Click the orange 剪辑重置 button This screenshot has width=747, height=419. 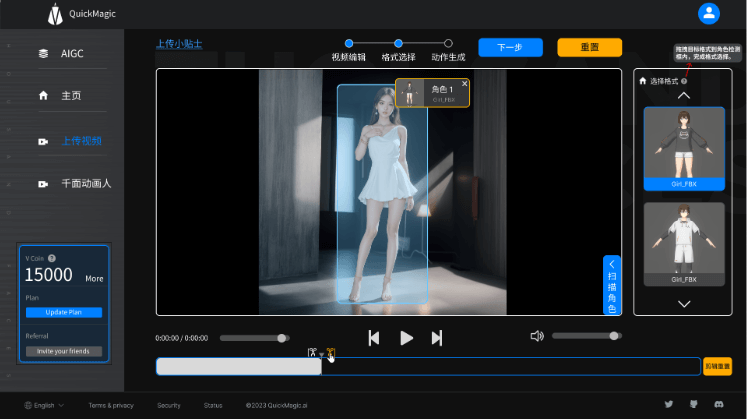pos(717,366)
